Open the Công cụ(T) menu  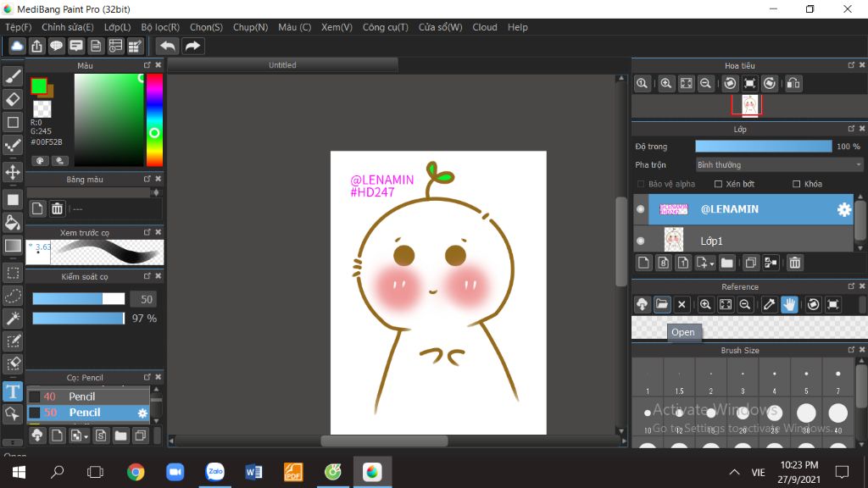pos(385,27)
